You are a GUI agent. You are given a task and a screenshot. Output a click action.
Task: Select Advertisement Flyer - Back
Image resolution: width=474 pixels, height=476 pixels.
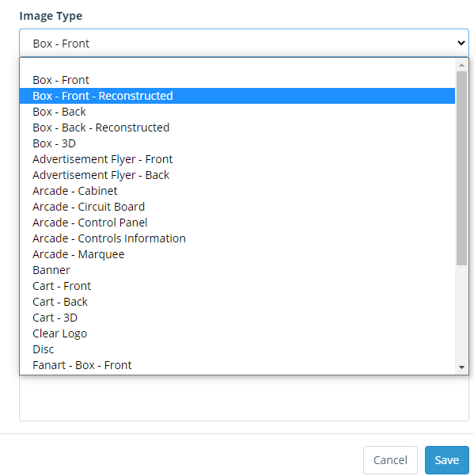point(237,175)
